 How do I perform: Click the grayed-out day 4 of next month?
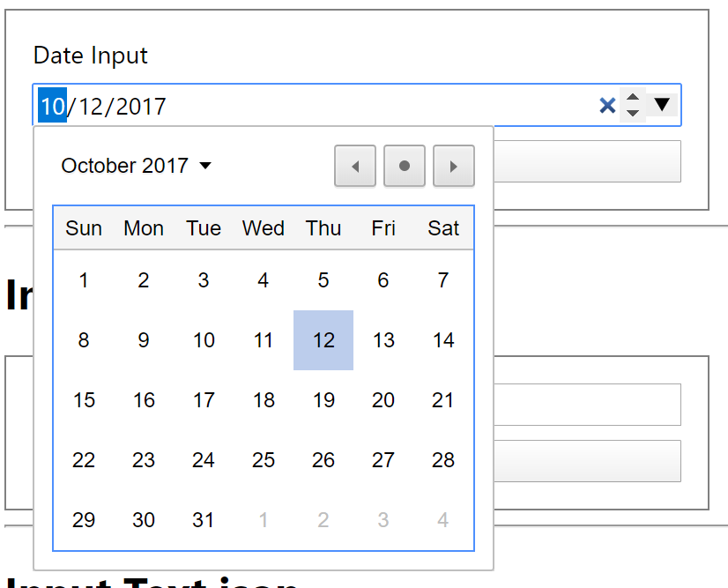(x=442, y=519)
